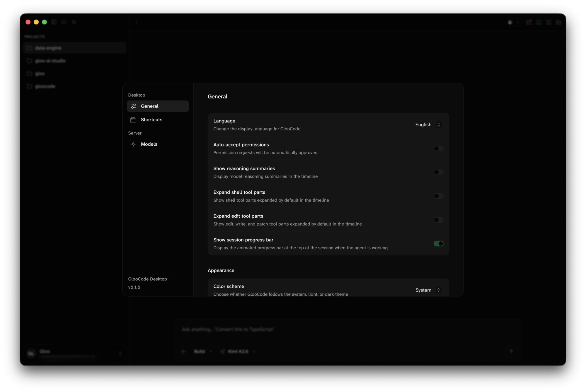Open the status circle dropdown at top right
586x392 pixels.
[513, 22]
